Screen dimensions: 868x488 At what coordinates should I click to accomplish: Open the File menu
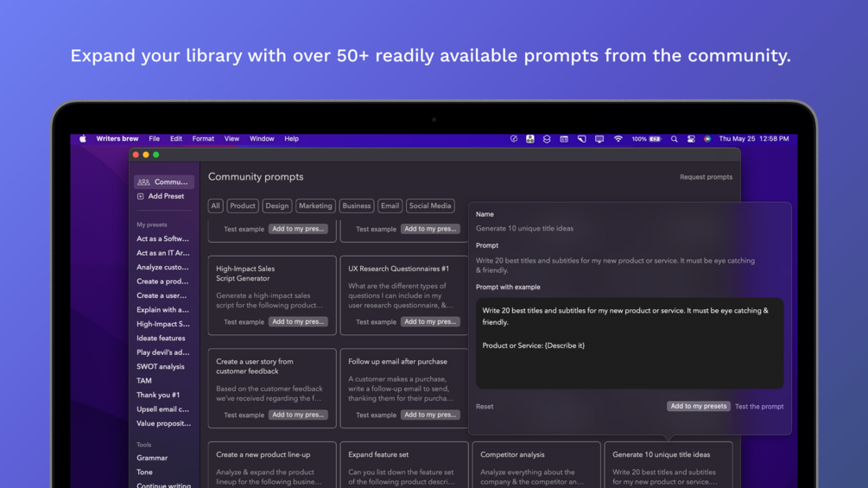(154, 139)
